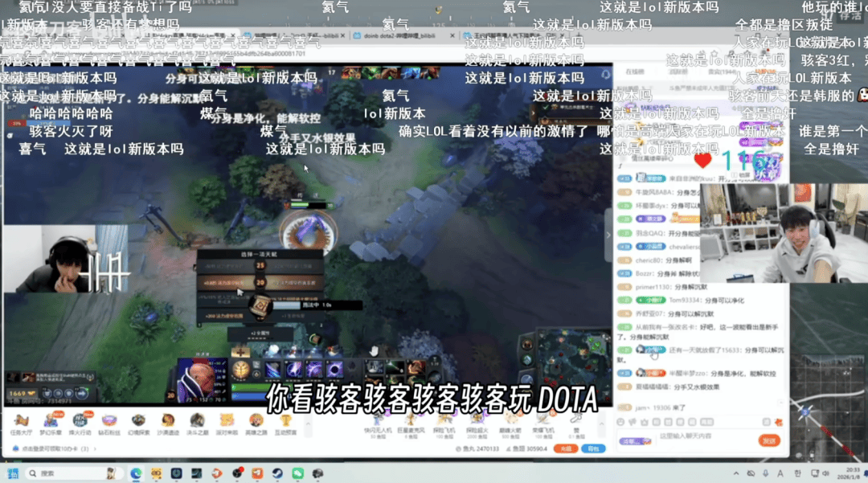Click the 背包 backpack button
868x483 pixels.
click(593, 448)
